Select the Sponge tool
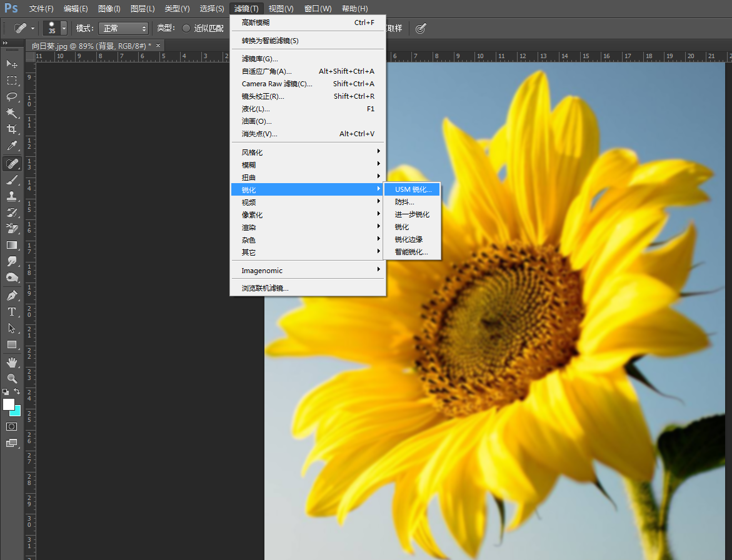 tap(12, 277)
